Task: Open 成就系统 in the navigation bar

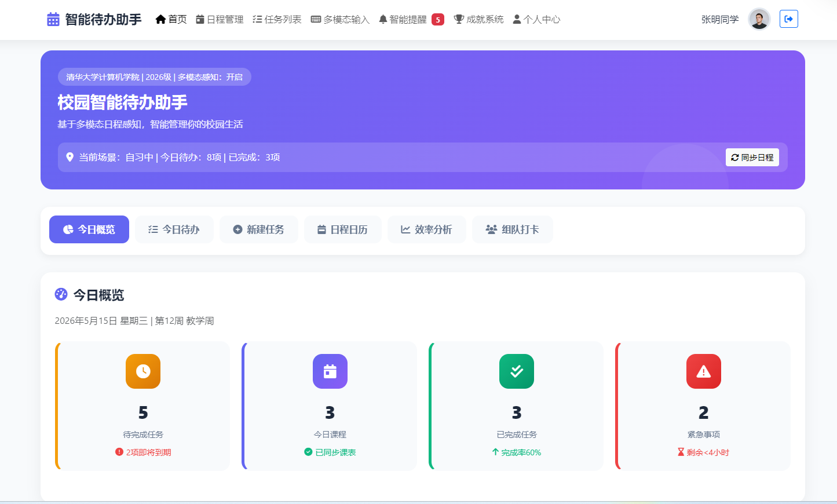Action: 478,20
